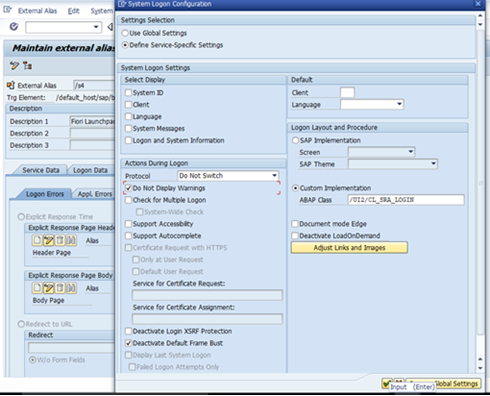Image resolution: width=490 pixels, height=396 pixels.
Task: Open the command field dropdown in main toolbar
Action: [x=96, y=27]
